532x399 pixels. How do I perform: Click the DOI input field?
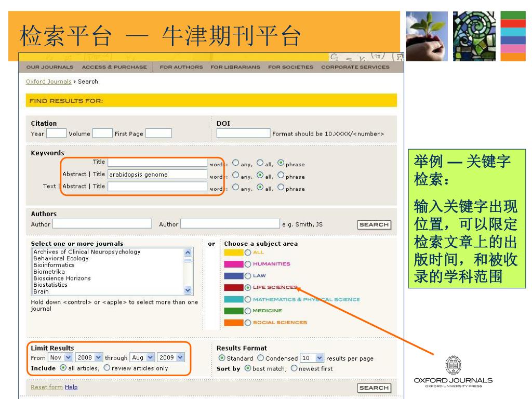pos(243,133)
